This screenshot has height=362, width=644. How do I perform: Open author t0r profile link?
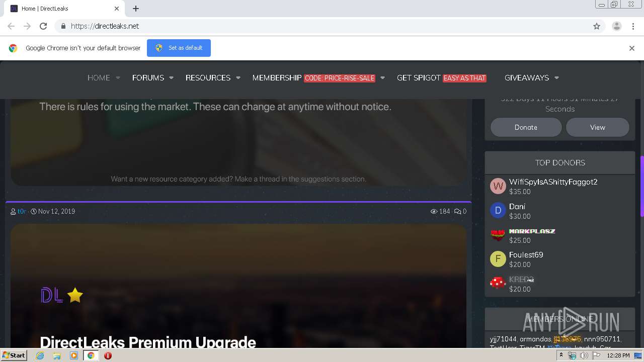point(22,211)
